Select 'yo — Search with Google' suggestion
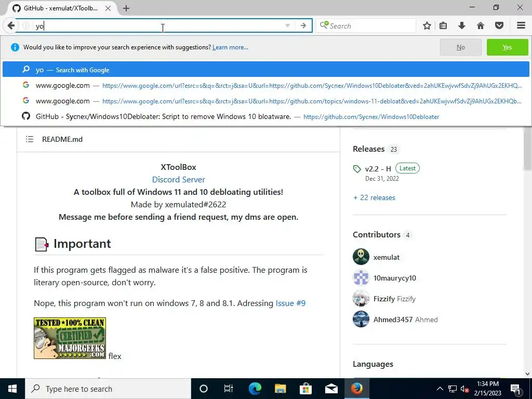This screenshot has height=399, width=532. coord(265,70)
